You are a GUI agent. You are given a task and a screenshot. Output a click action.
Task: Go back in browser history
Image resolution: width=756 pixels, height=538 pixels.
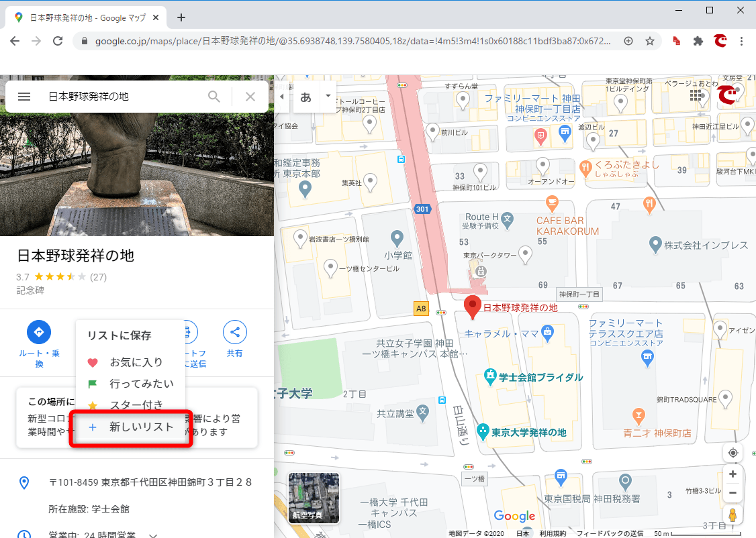[x=15, y=41]
